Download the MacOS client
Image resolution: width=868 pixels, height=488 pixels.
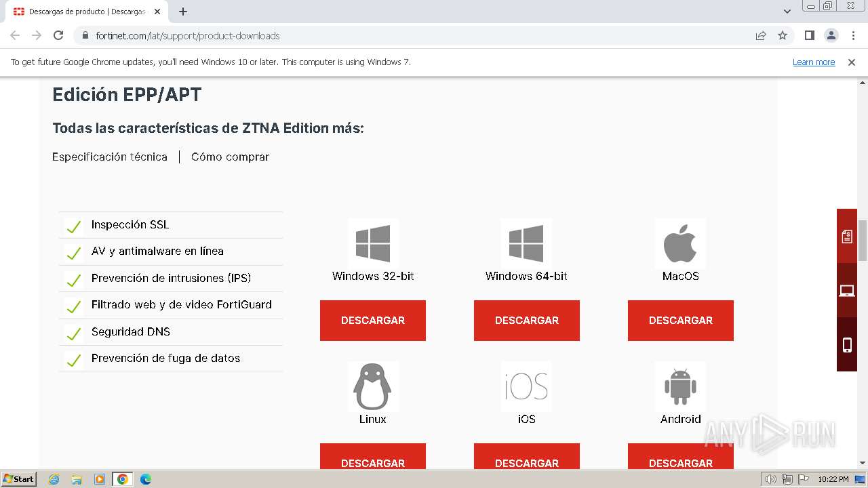[681, 320]
